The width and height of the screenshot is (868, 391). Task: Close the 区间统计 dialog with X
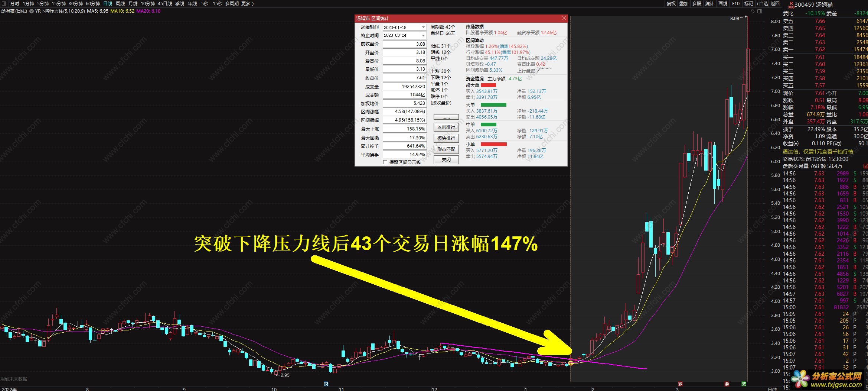[x=564, y=18]
